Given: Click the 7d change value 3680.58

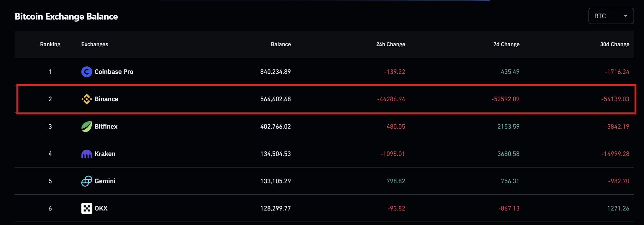Looking at the screenshot, I should pyautogui.click(x=508, y=154).
